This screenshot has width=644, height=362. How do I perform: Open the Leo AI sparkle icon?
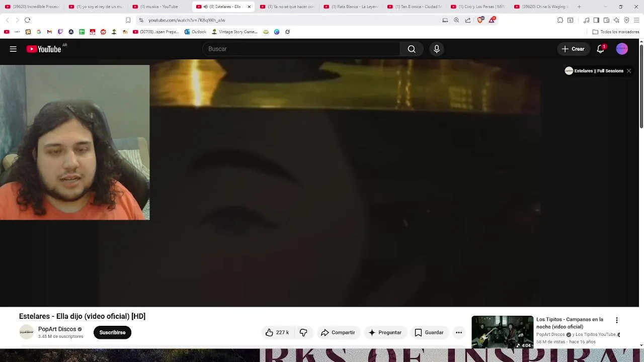point(616,20)
